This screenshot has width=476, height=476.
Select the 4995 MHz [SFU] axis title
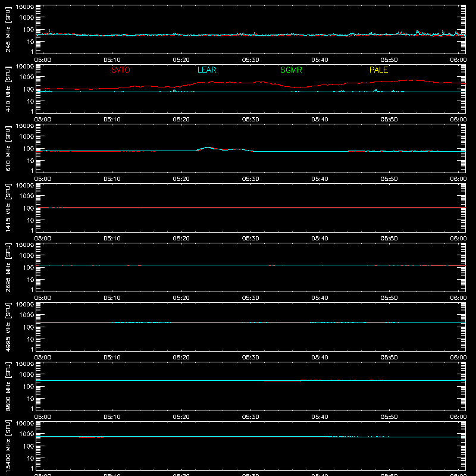(x=8, y=327)
